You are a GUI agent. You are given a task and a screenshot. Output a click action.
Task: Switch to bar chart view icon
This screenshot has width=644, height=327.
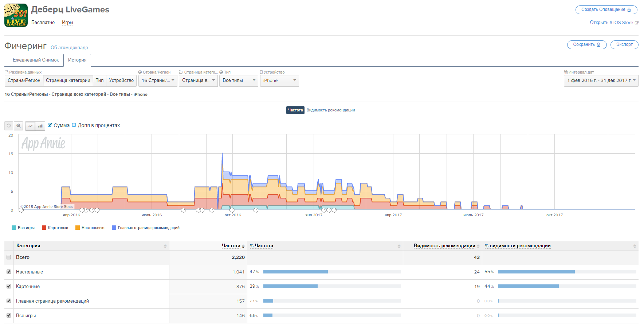(40, 126)
